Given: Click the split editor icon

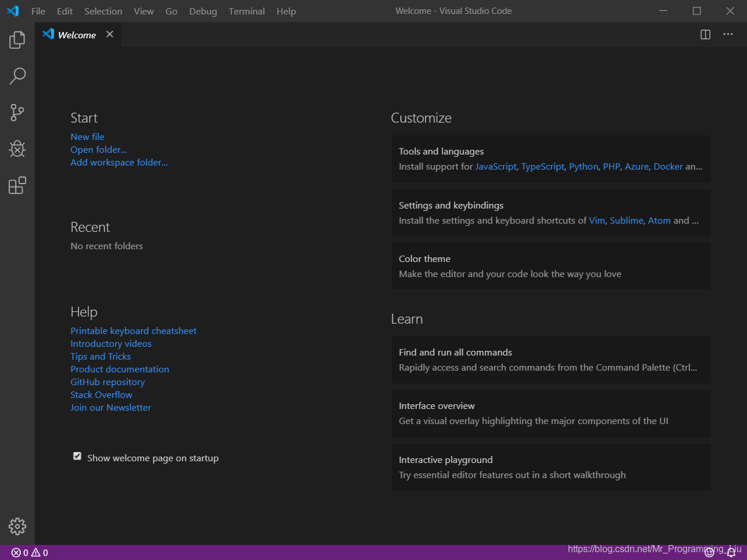Looking at the screenshot, I should click(x=705, y=35).
